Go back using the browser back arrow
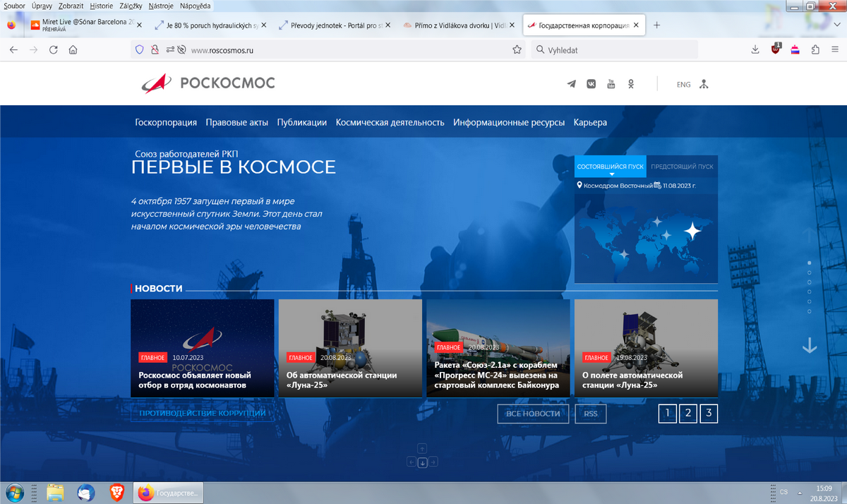The height and width of the screenshot is (504, 847). 13,50
